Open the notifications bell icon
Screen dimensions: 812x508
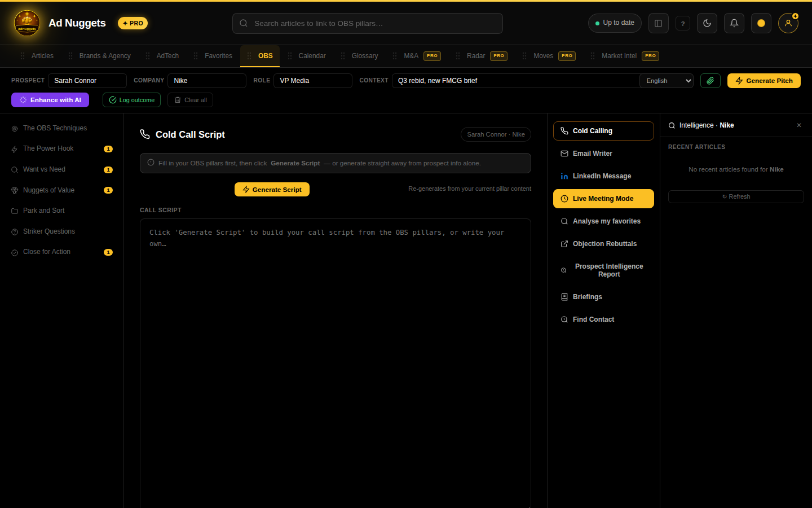(734, 23)
